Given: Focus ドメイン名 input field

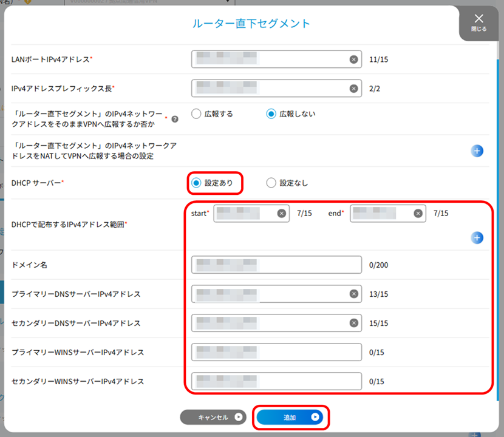Looking at the screenshot, I should pos(276,265).
